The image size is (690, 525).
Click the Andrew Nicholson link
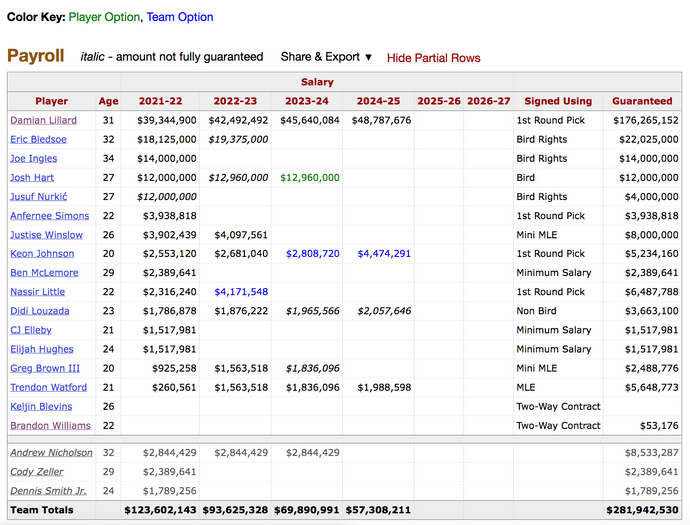tap(51, 452)
